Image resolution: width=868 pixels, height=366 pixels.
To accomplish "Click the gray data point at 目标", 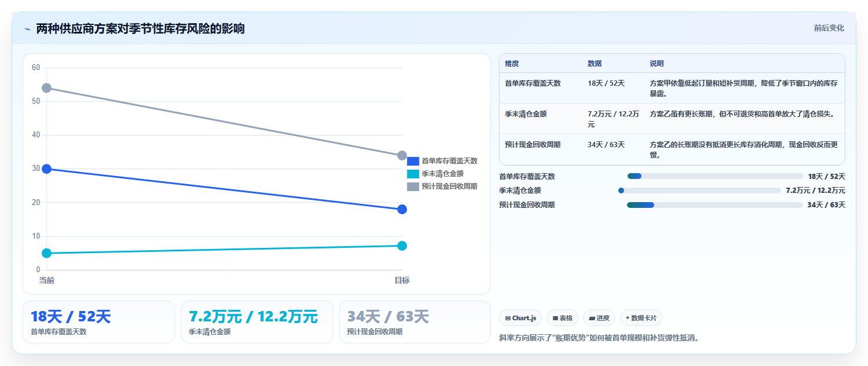I will click(x=402, y=155).
